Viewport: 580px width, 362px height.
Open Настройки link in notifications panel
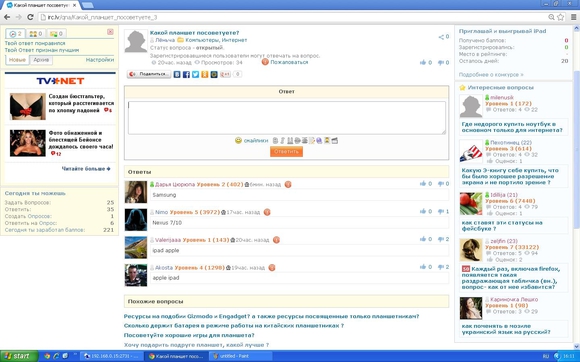[x=100, y=60]
